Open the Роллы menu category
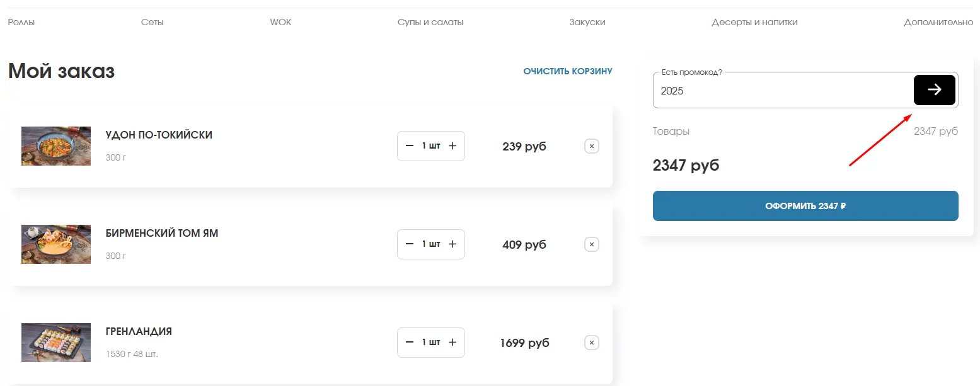The height and width of the screenshot is (386, 980). coord(21,22)
